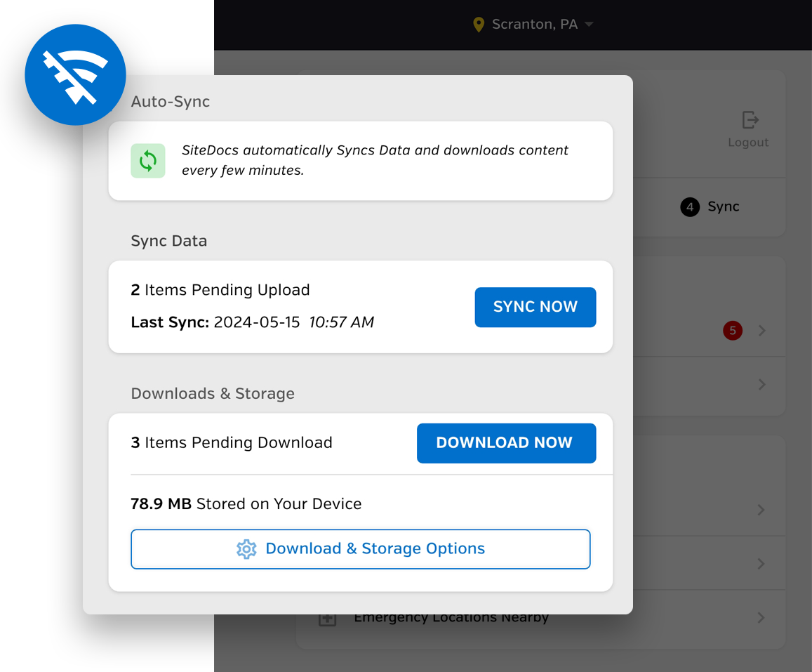Expand the Emergency Locations Nearby chevron
The height and width of the screenshot is (672, 812).
761,618
